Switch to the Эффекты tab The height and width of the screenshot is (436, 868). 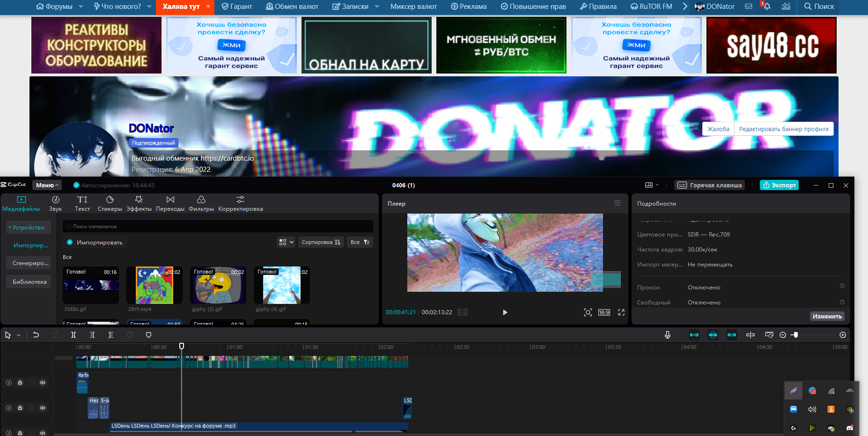139,204
